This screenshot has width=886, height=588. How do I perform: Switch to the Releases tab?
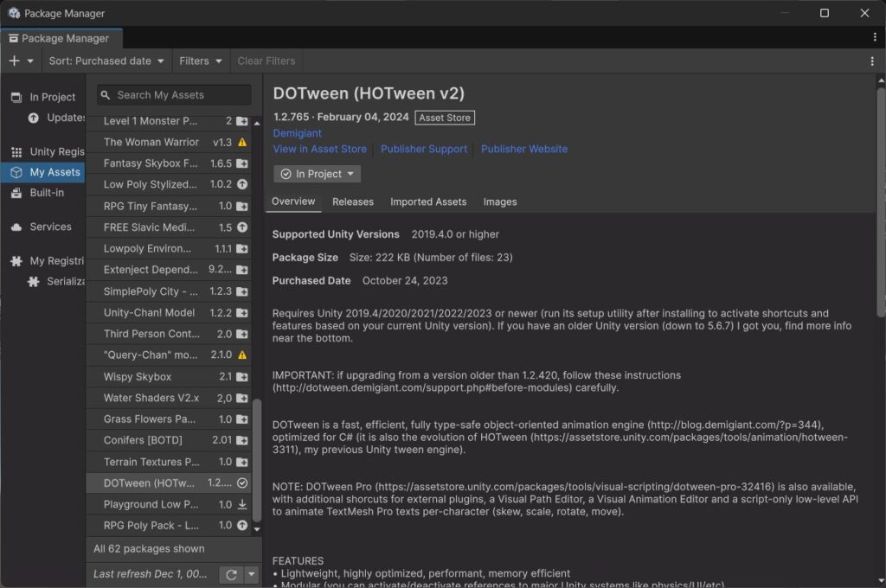tap(353, 201)
